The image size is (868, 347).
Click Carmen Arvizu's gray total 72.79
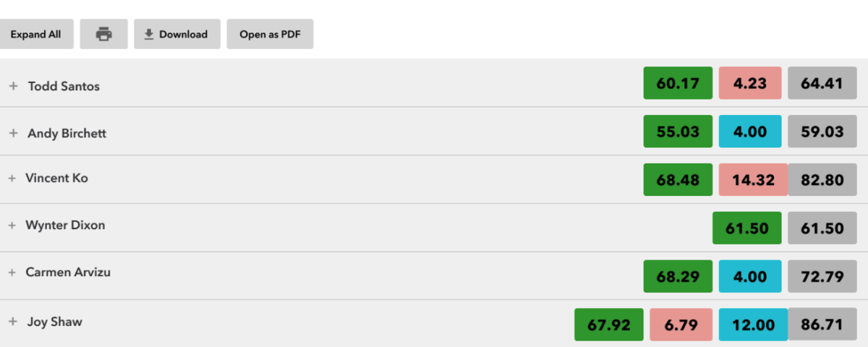point(822,276)
